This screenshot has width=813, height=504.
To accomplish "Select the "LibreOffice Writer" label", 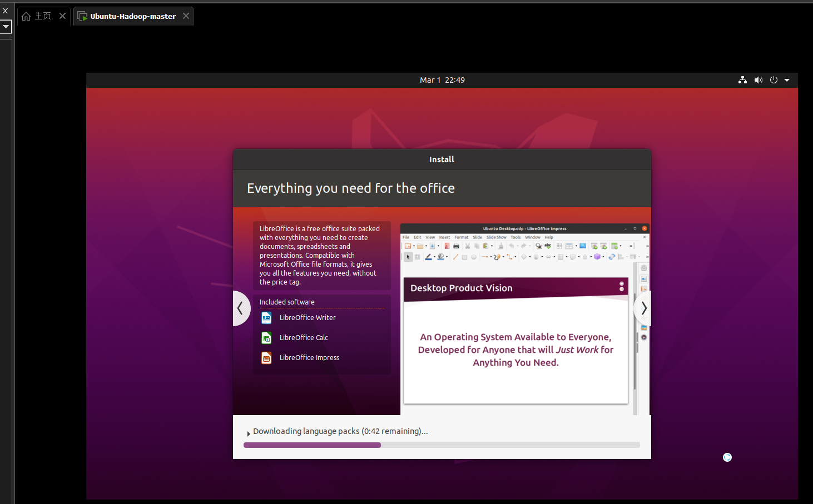I will (x=308, y=318).
